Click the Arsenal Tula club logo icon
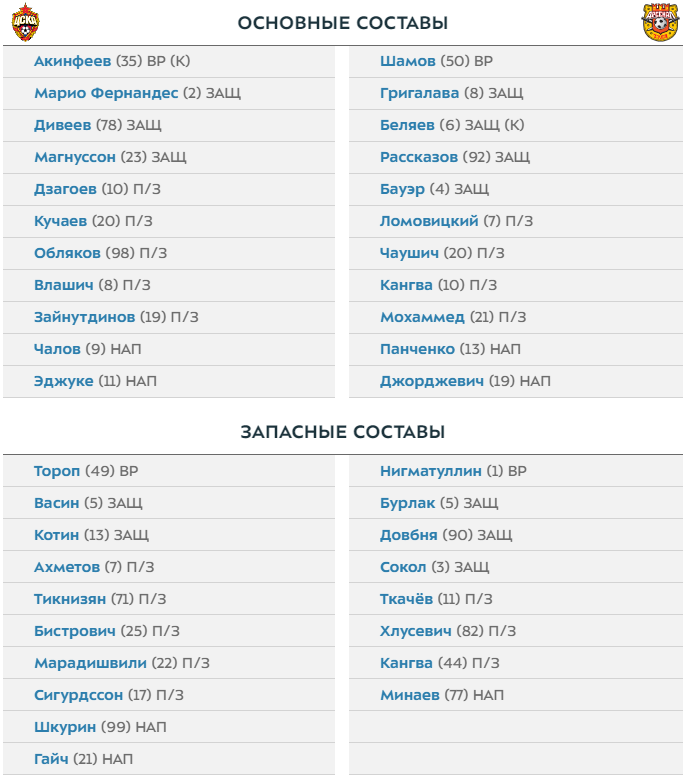Image resolution: width=687 pixels, height=776 pixels. [661, 22]
